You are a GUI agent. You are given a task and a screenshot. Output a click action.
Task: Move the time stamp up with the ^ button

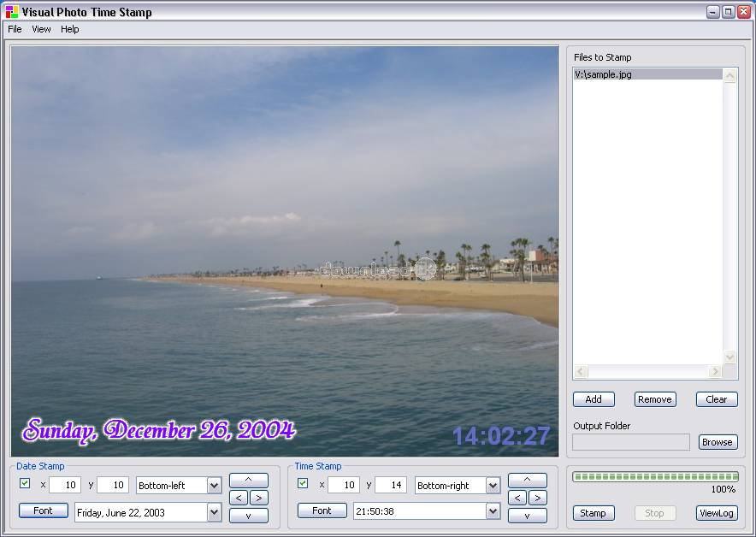528,480
